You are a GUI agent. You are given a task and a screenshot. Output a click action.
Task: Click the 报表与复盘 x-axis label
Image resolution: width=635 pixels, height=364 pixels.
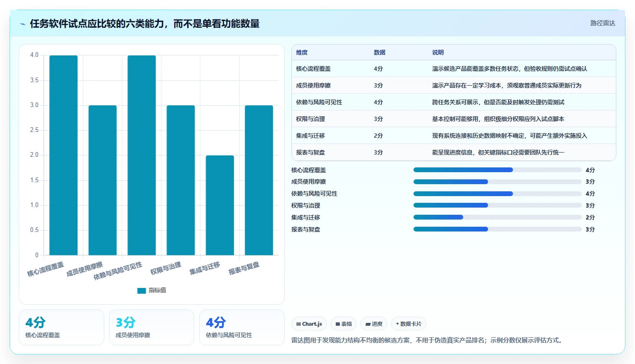point(245,268)
